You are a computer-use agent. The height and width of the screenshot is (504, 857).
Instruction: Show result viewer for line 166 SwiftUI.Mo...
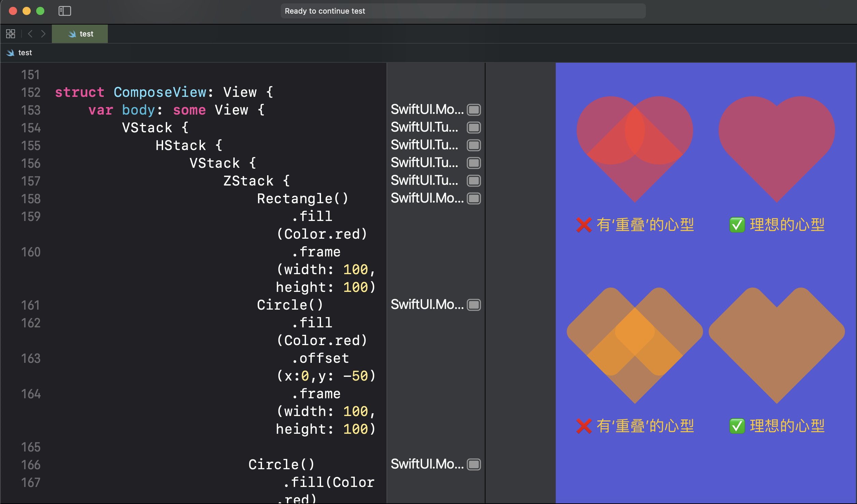pyautogui.click(x=474, y=464)
